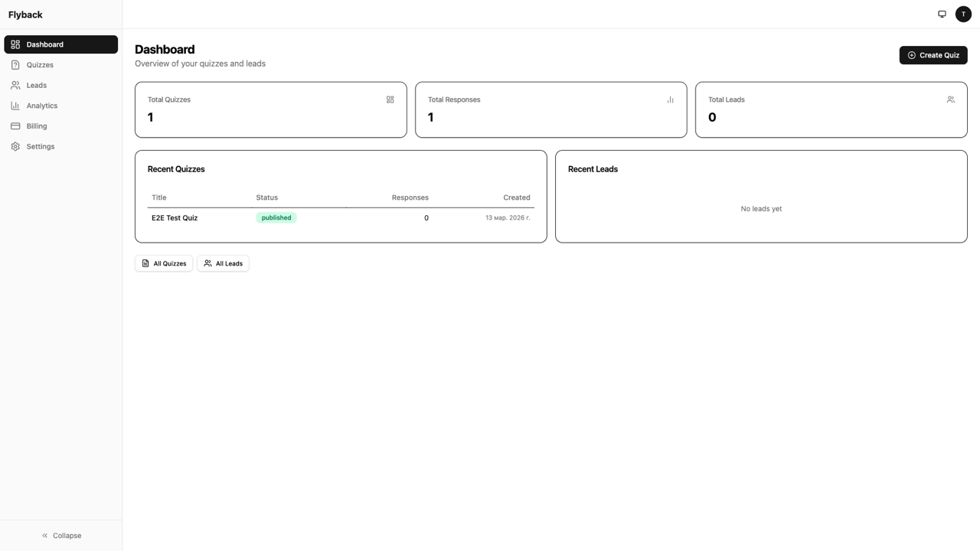Open Analytics via the bar-chart icon

(x=16, y=106)
